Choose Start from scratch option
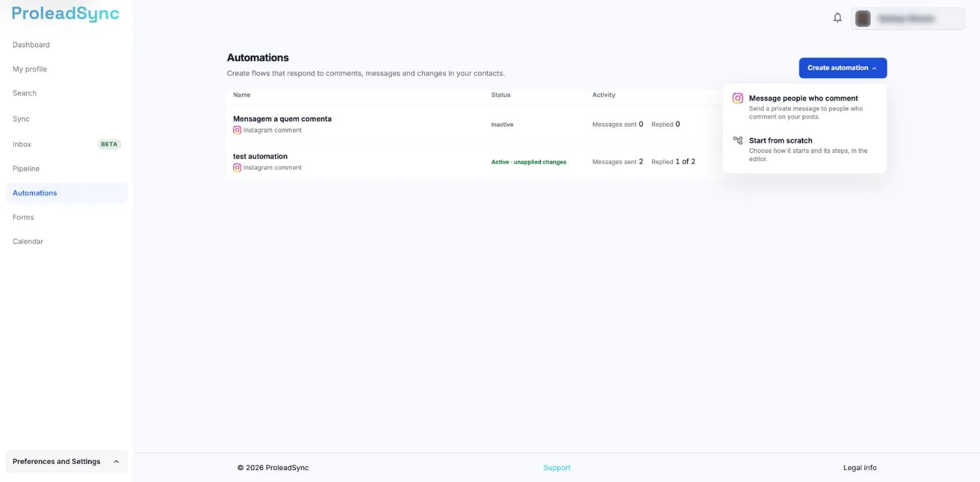980x482 pixels. point(804,149)
